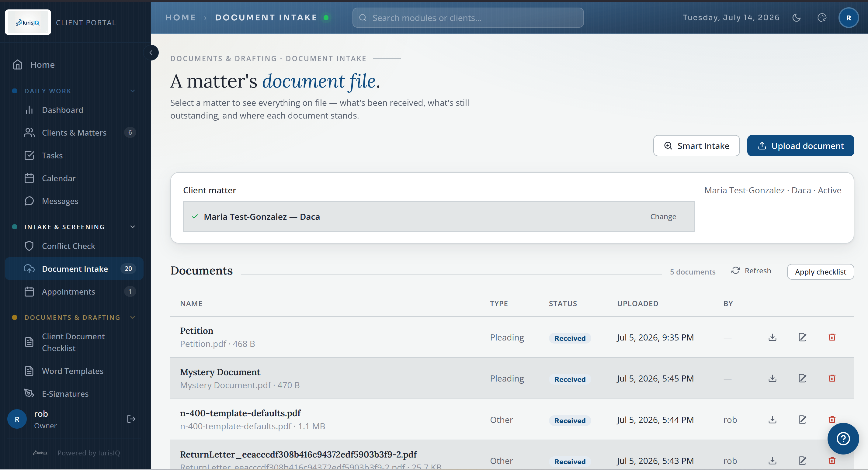
Task: Click the Upload document button
Action: pos(800,146)
